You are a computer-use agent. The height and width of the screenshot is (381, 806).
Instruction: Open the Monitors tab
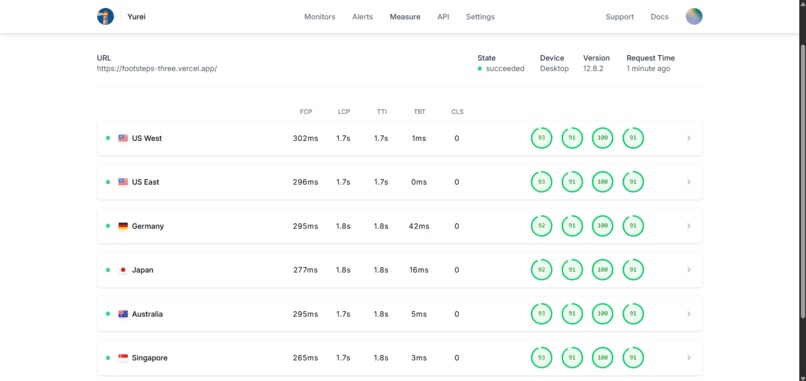click(320, 17)
